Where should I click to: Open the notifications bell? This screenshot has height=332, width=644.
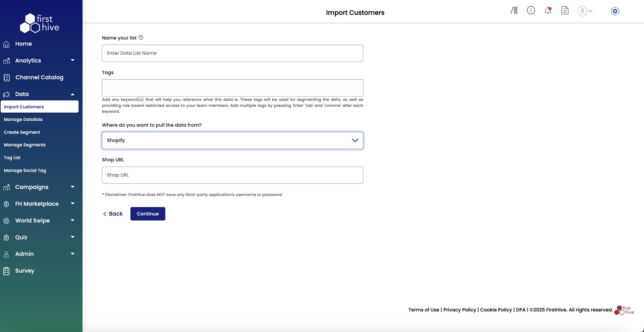[x=548, y=10]
